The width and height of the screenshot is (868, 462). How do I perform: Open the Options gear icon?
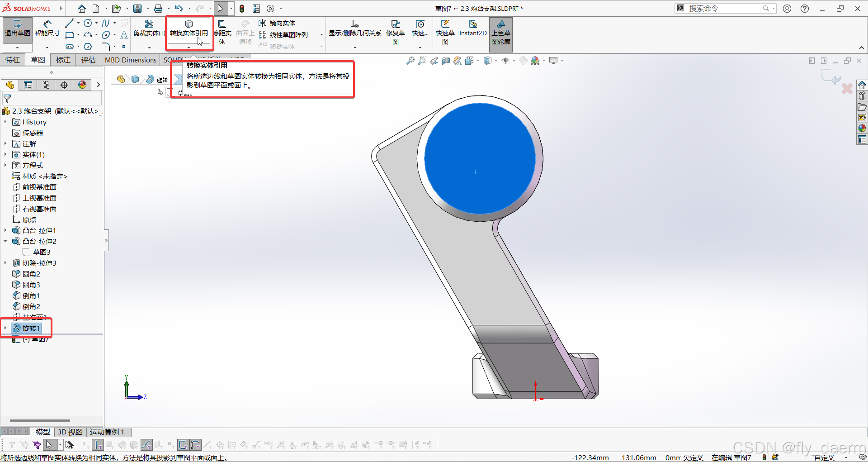point(270,8)
